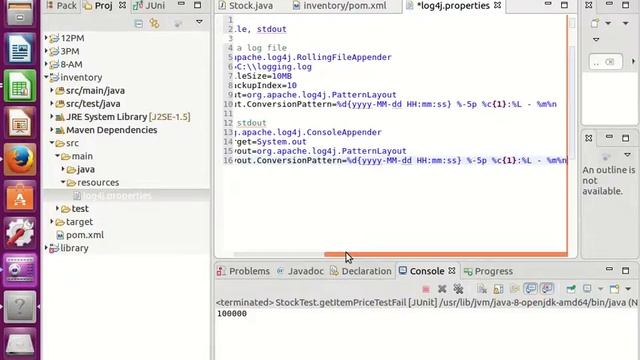Viewport: 640px width, 360px height.
Task: Open Ubuntu Software Center from dock
Action: (20, 196)
